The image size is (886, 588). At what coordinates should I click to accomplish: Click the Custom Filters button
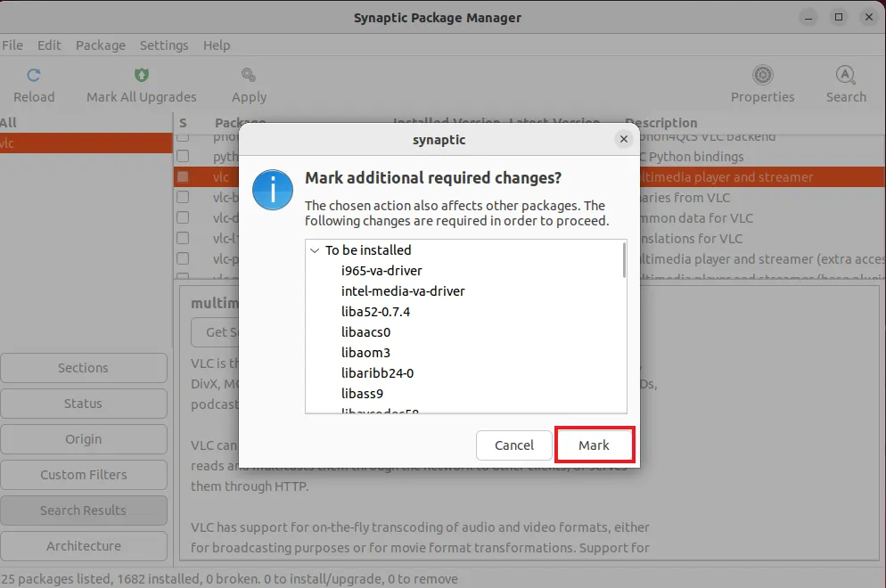click(x=84, y=475)
